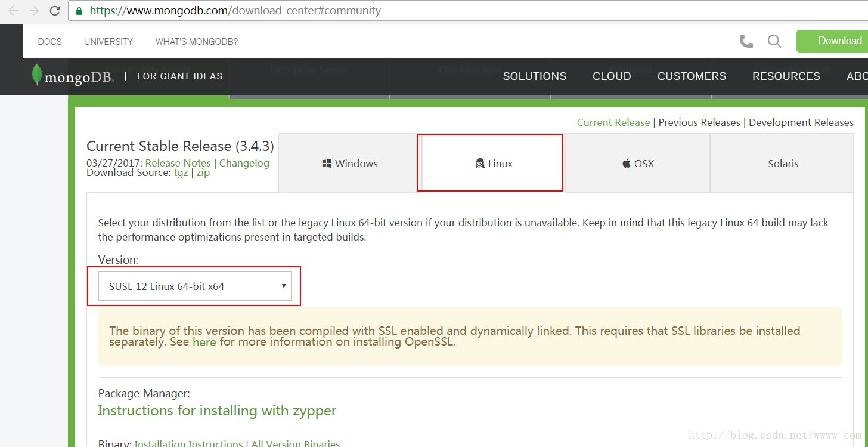Viewport: 868px width, 447px height.
Task: Select Current Release link
Action: [613, 122]
